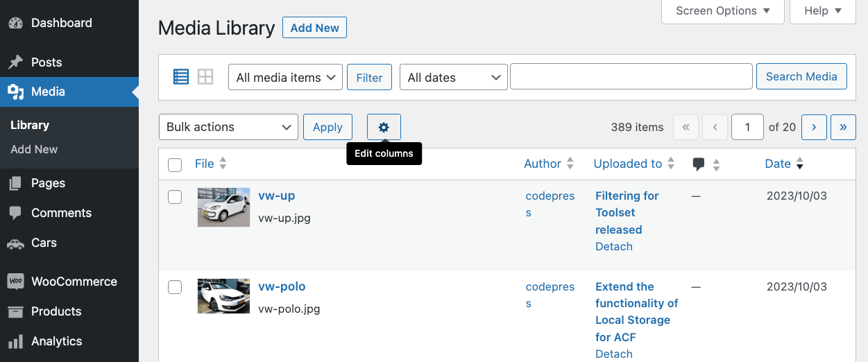The image size is (868, 362).
Task: Open Cars in the sidebar
Action: 44,243
